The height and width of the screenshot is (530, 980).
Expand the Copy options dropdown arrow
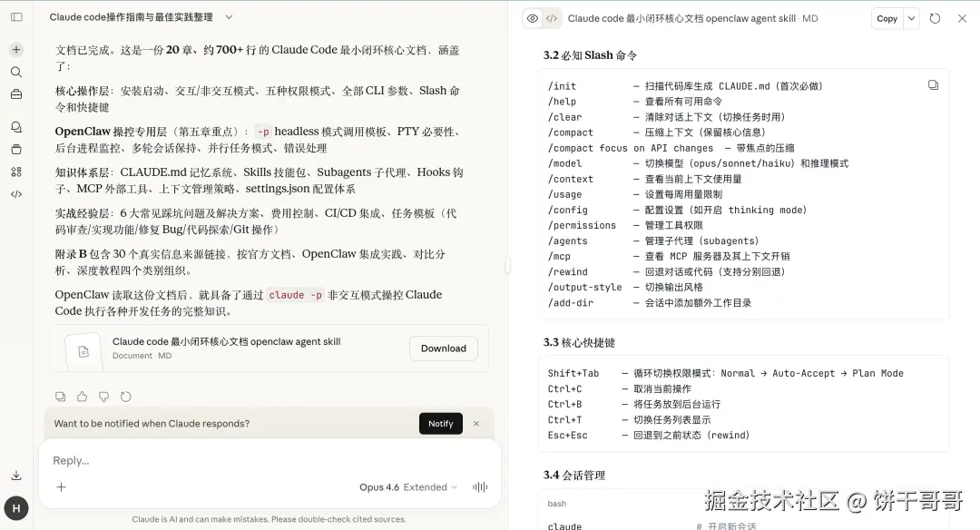pyautogui.click(x=911, y=19)
